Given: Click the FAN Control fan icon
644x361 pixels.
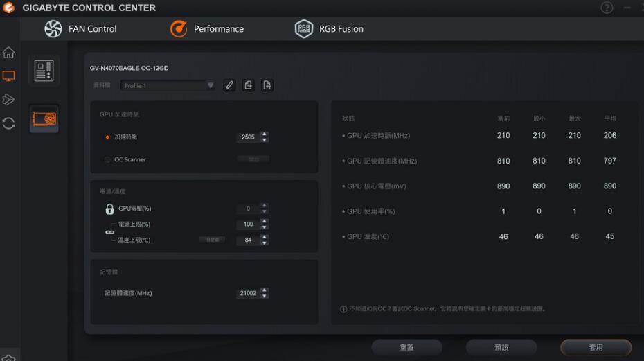Looking at the screenshot, I should 53,29.
